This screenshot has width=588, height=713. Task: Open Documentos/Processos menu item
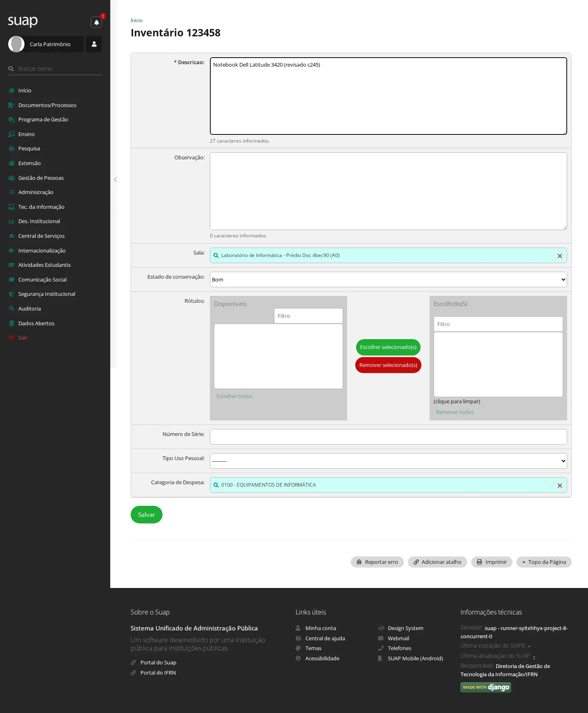pyautogui.click(x=47, y=105)
